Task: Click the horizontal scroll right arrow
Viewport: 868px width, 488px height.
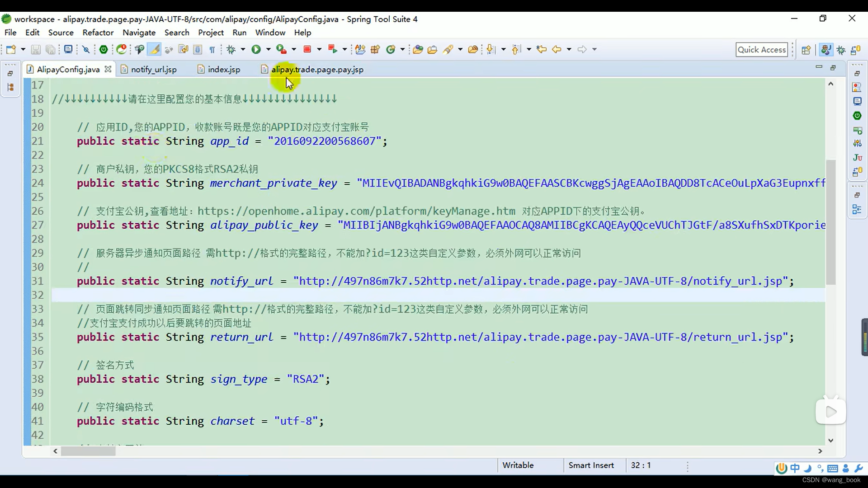Action: click(x=820, y=451)
